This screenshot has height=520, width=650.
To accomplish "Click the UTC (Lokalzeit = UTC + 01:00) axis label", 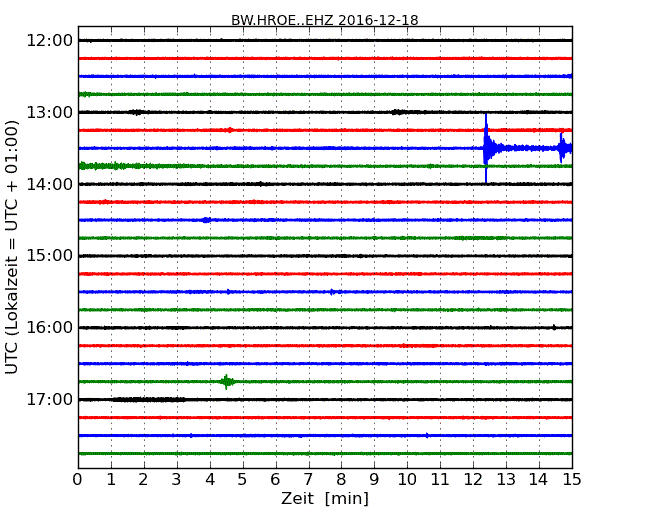I will click(12, 247).
